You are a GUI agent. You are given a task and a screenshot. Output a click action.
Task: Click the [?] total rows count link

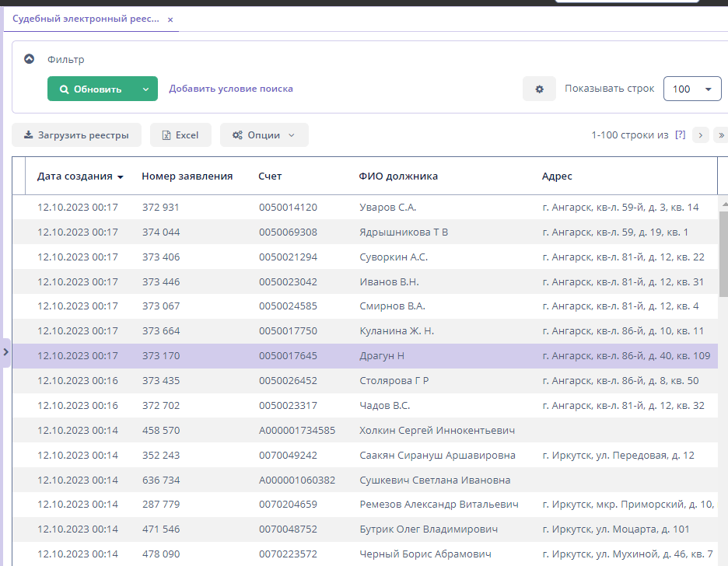point(680,135)
